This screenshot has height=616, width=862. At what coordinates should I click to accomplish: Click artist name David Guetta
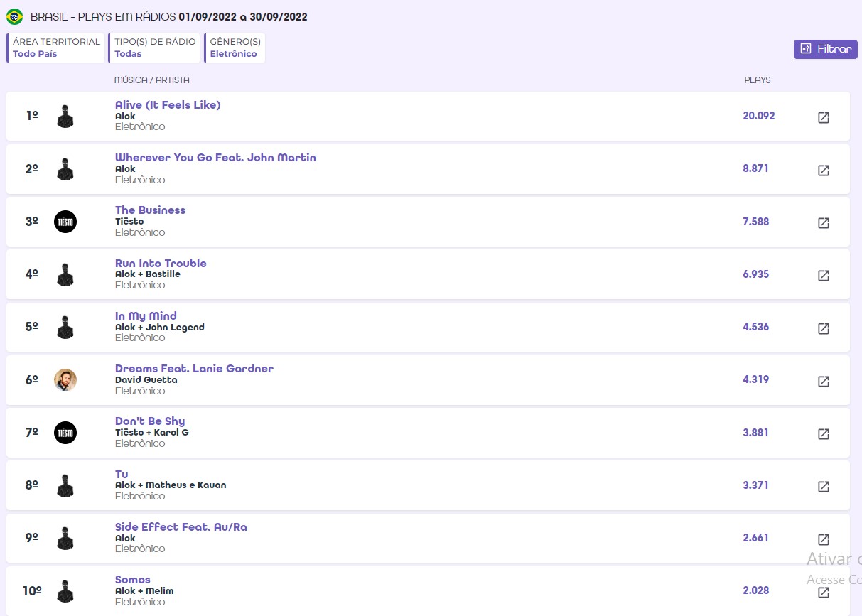(x=146, y=380)
